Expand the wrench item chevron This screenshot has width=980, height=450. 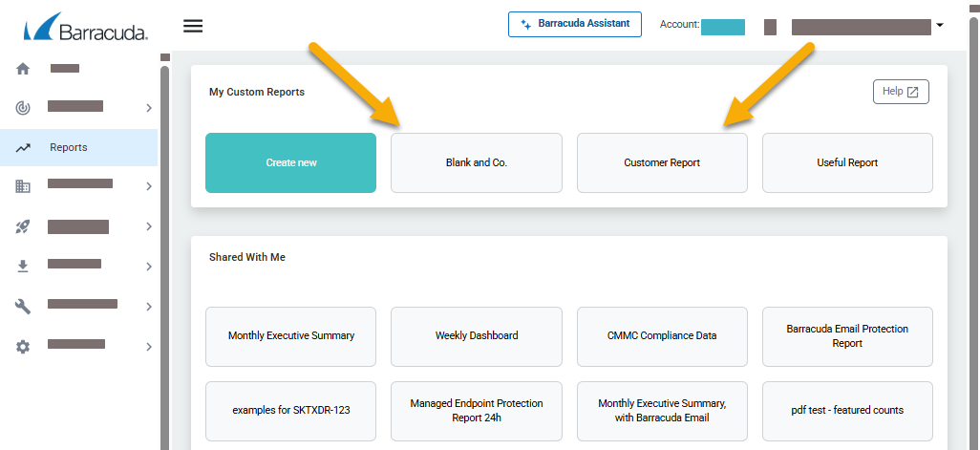point(149,307)
